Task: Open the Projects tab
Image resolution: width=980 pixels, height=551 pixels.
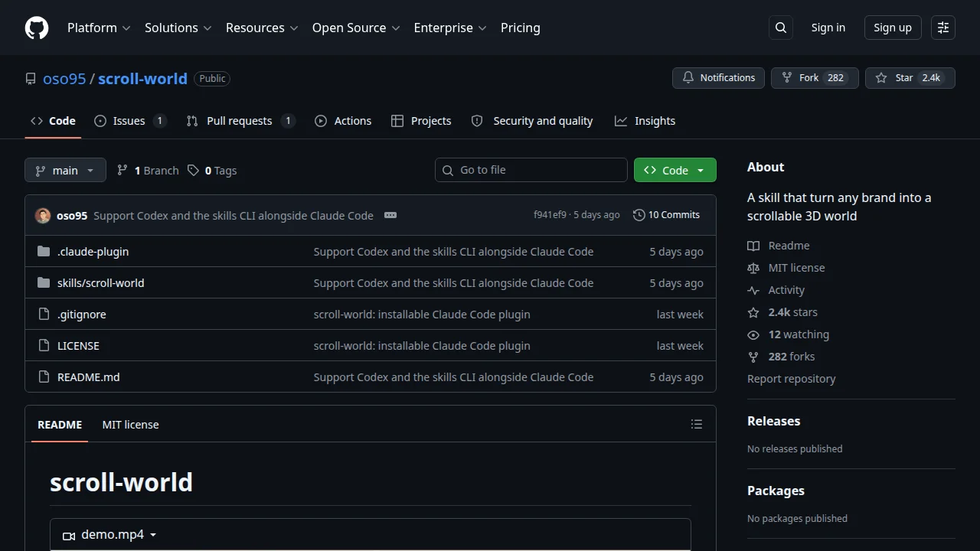Action: pos(421,121)
